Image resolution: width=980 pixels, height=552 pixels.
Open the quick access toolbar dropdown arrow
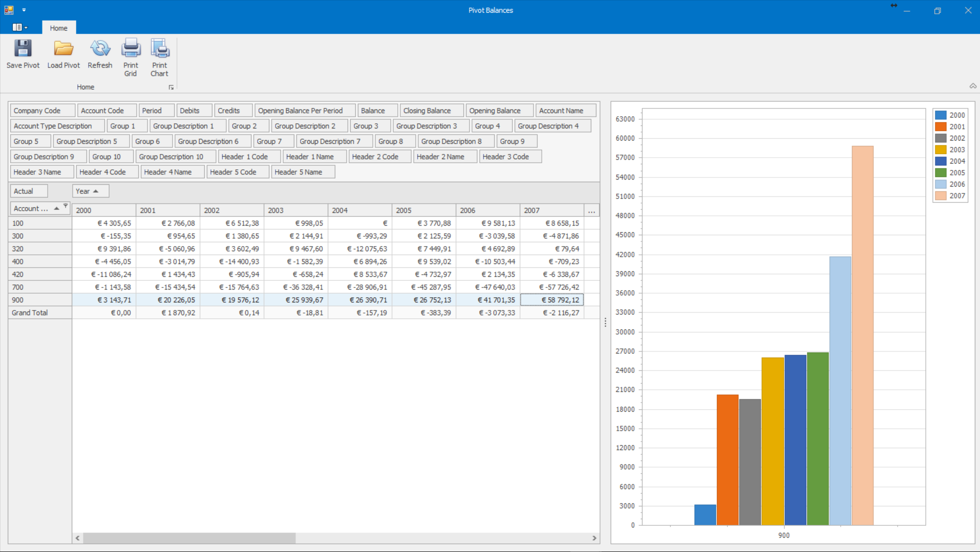[x=24, y=10]
